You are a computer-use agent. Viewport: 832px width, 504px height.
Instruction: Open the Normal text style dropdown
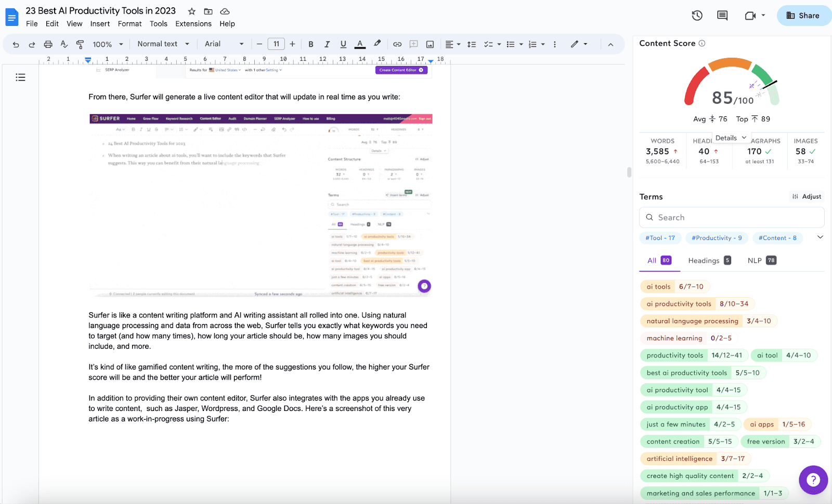pyautogui.click(x=163, y=44)
